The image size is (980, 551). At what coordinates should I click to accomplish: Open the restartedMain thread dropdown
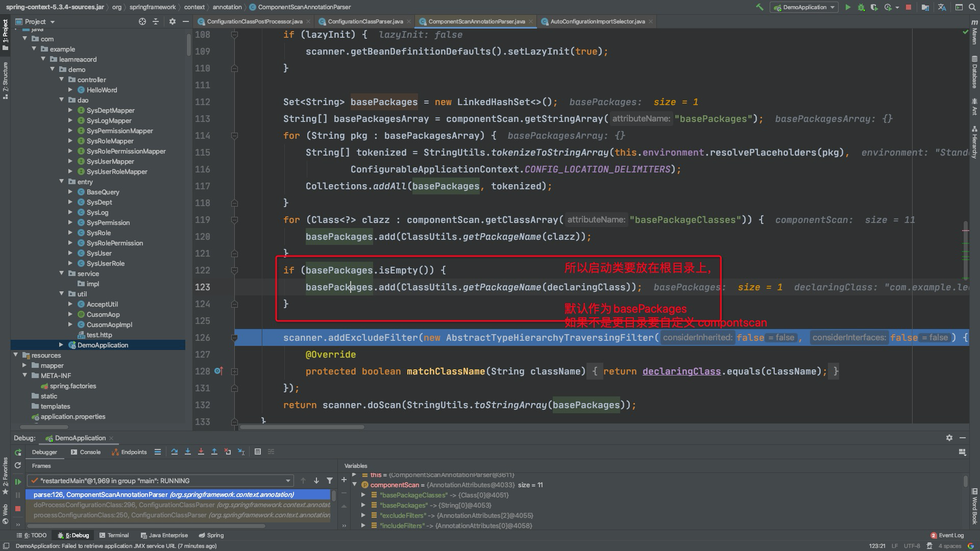pos(288,481)
